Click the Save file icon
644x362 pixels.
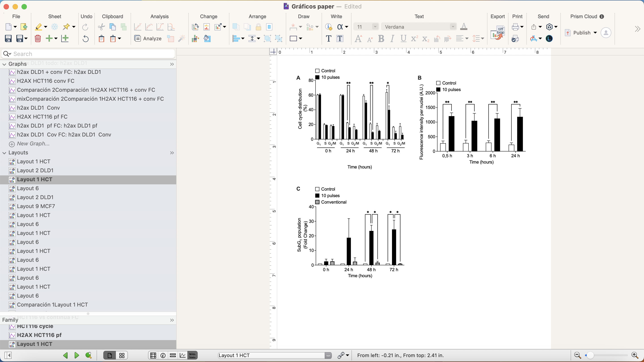(x=8, y=38)
